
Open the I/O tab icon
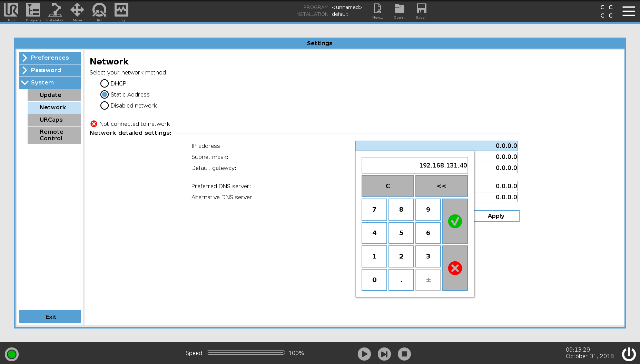pos(99,10)
